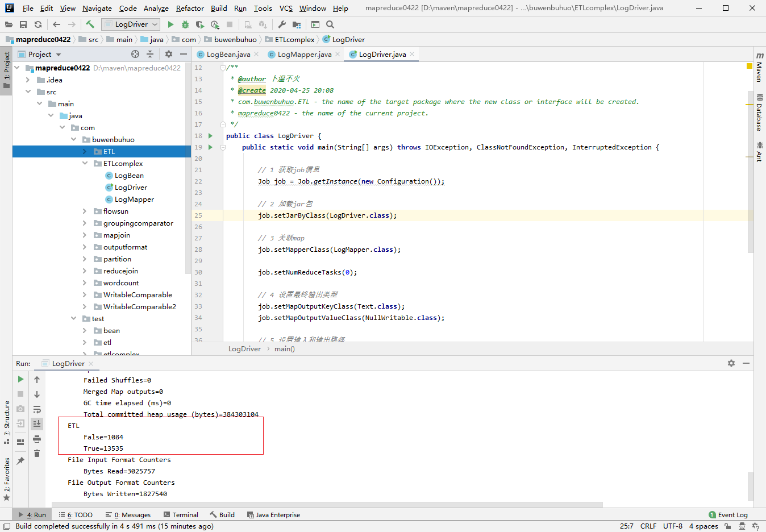Open the Refactor menu
The image size is (766, 532).
pyautogui.click(x=190, y=8)
